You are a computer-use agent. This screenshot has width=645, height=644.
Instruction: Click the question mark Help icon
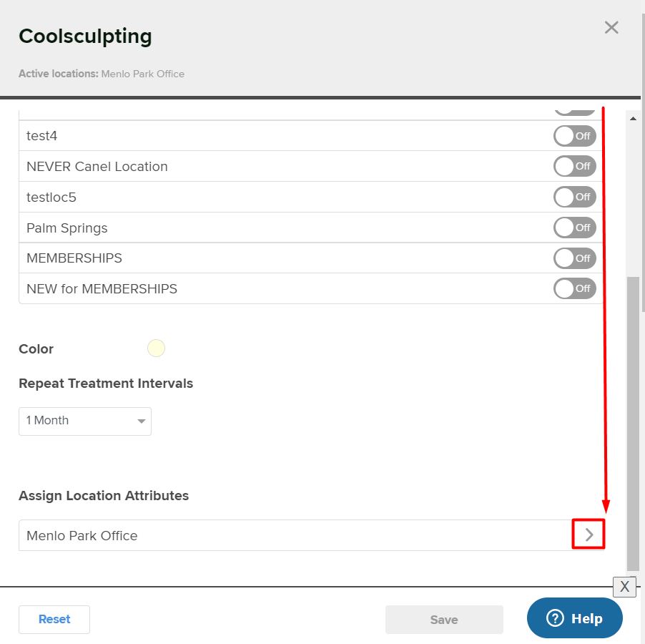555,618
